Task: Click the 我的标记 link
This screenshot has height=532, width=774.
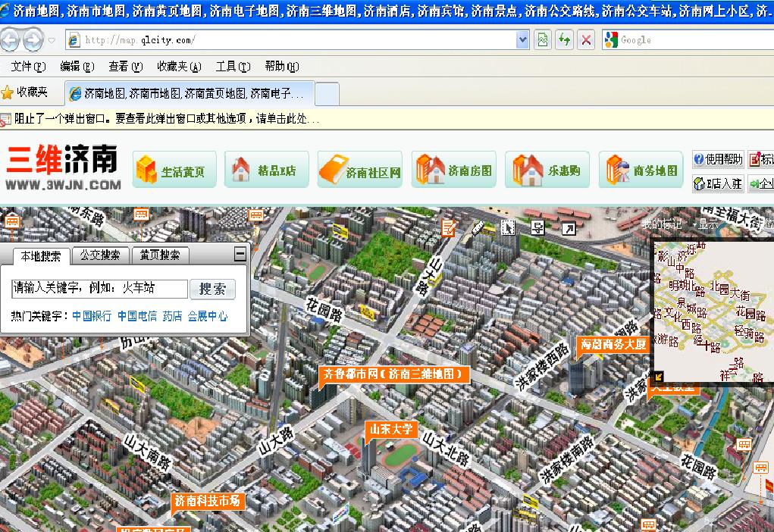Action: [x=662, y=224]
